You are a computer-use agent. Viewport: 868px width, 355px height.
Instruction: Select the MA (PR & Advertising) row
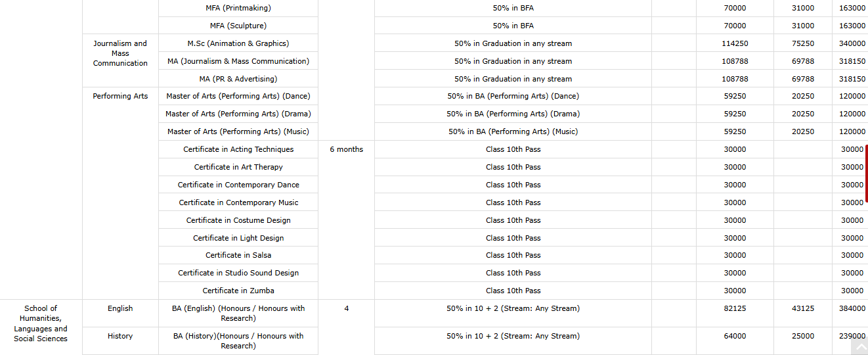(x=238, y=79)
